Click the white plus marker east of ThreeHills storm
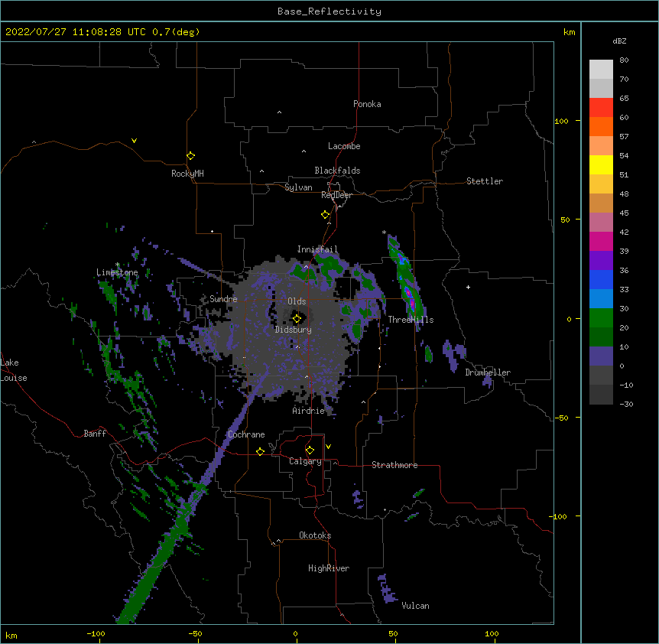This screenshot has height=644, width=659. pyautogui.click(x=468, y=287)
